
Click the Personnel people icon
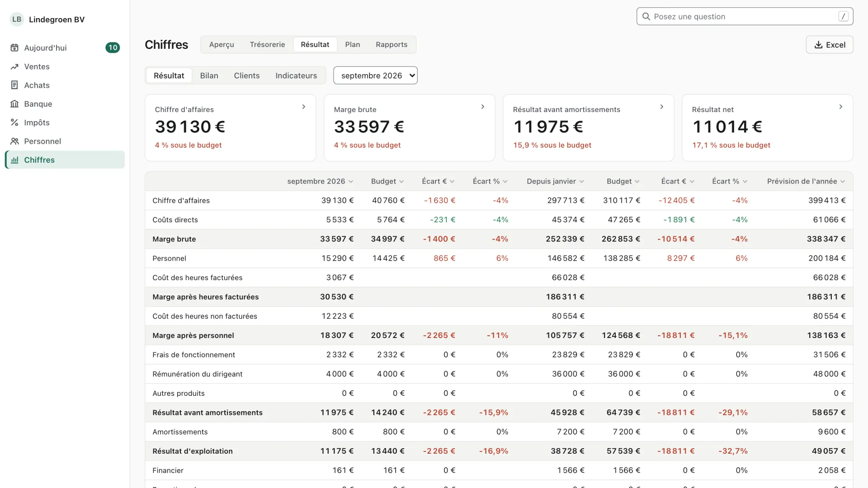(x=14, y=141)
